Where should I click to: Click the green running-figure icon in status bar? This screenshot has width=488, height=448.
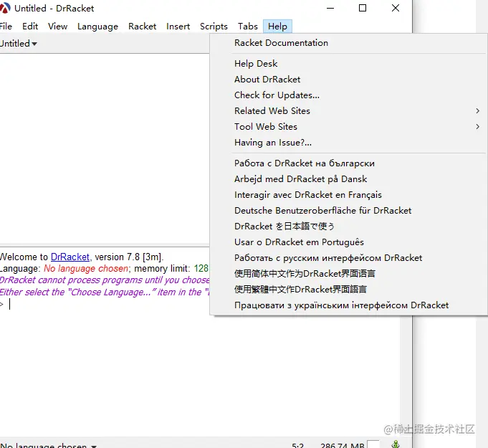(x=396, y=444)
